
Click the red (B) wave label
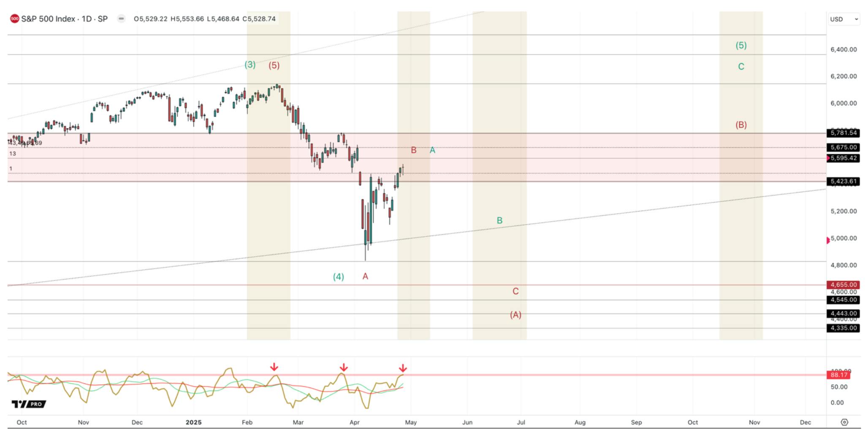point(741,125)
